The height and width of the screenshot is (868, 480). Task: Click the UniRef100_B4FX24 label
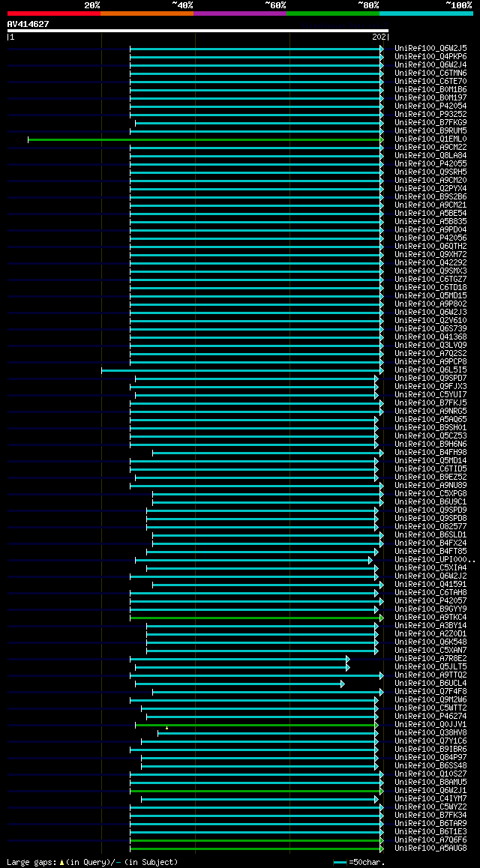tap(430, 543)
